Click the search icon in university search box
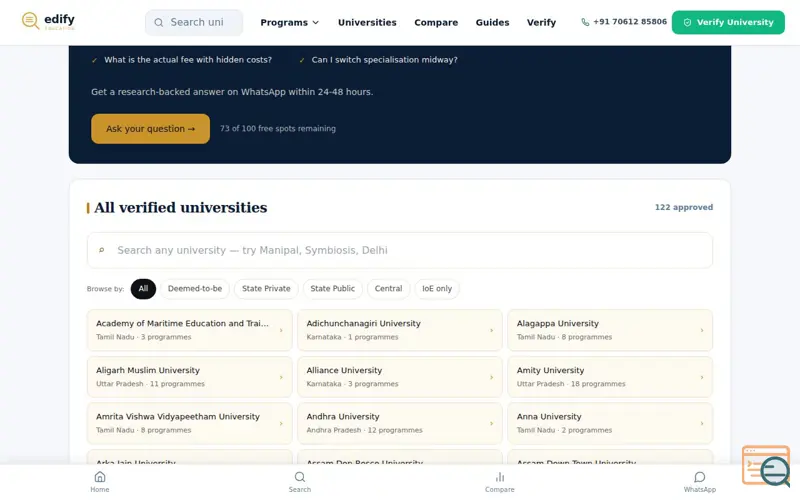Viewport: 800px width, 500px height. click(102, 250)
